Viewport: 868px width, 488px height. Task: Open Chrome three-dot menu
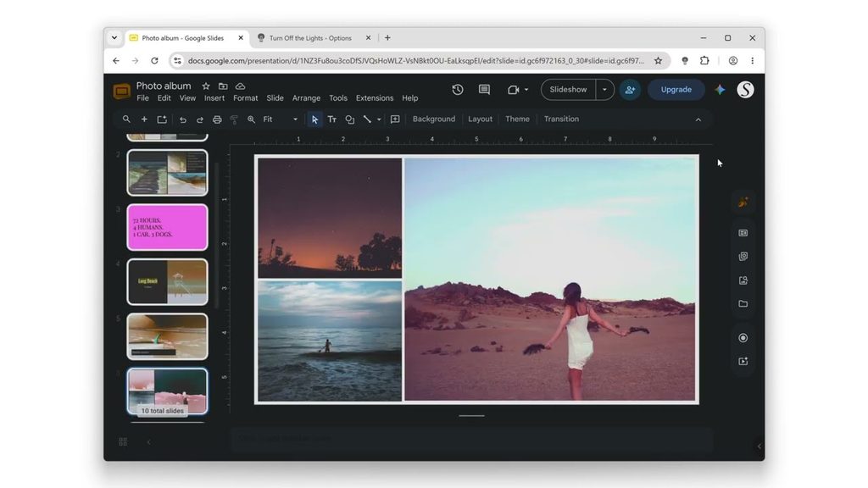click(752, 61)
